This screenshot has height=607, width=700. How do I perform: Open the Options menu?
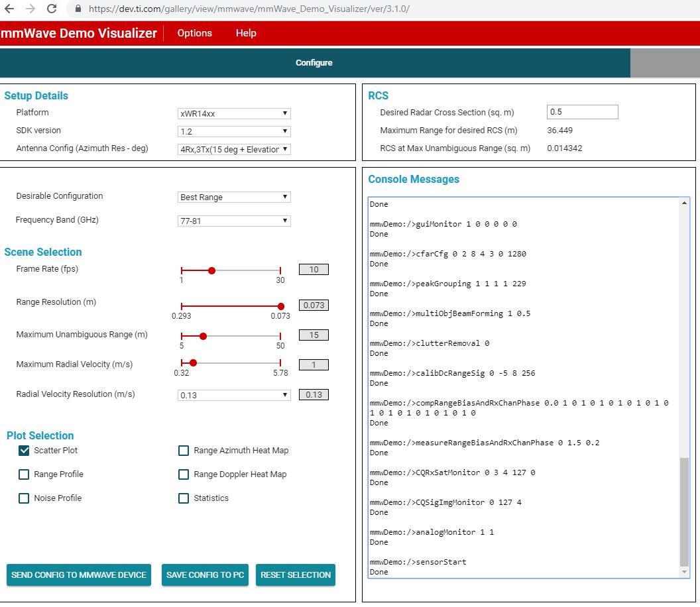pos(195,33)
